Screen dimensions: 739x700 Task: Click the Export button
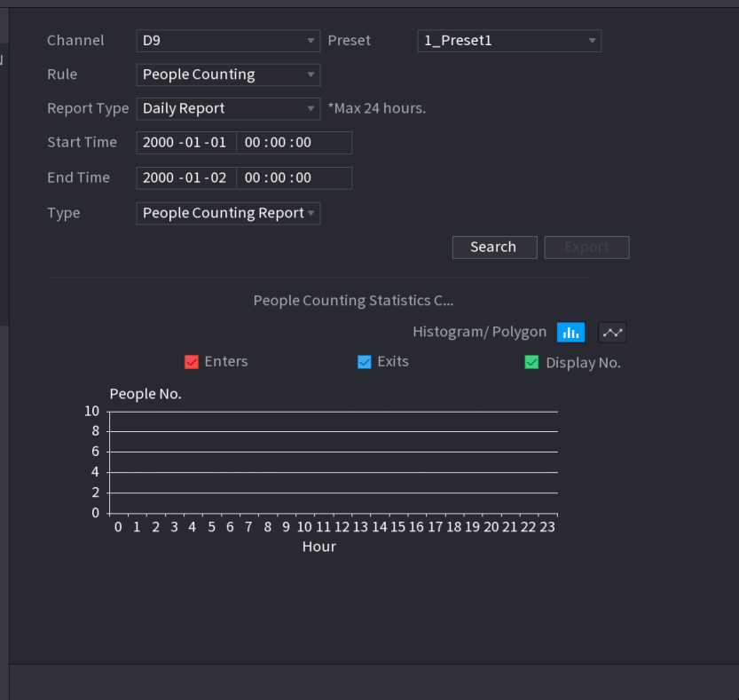point(586,248)
